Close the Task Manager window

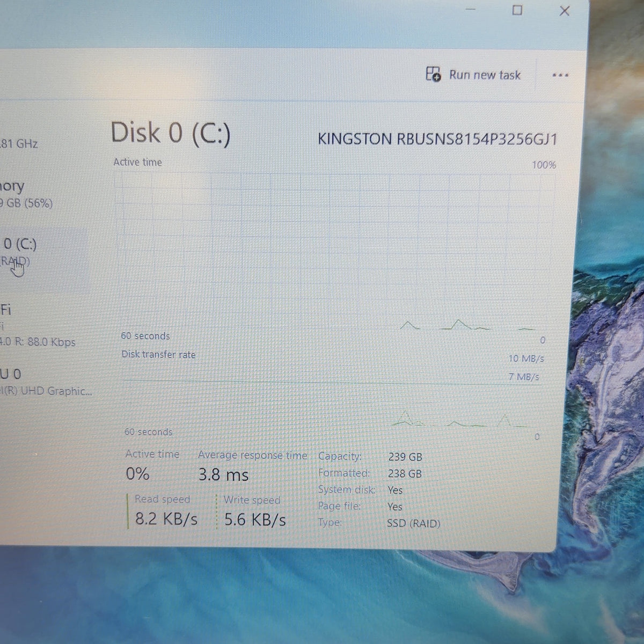564,11
